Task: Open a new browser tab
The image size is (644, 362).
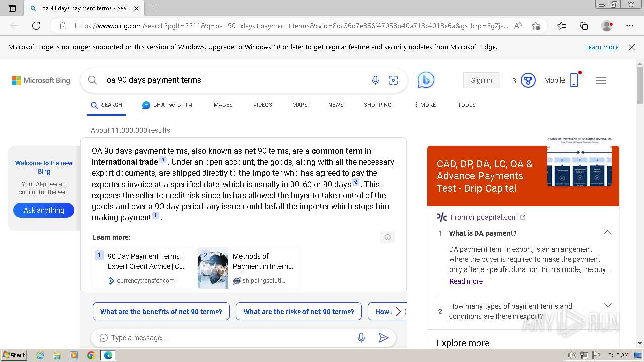Action: [x=153, y=8]
